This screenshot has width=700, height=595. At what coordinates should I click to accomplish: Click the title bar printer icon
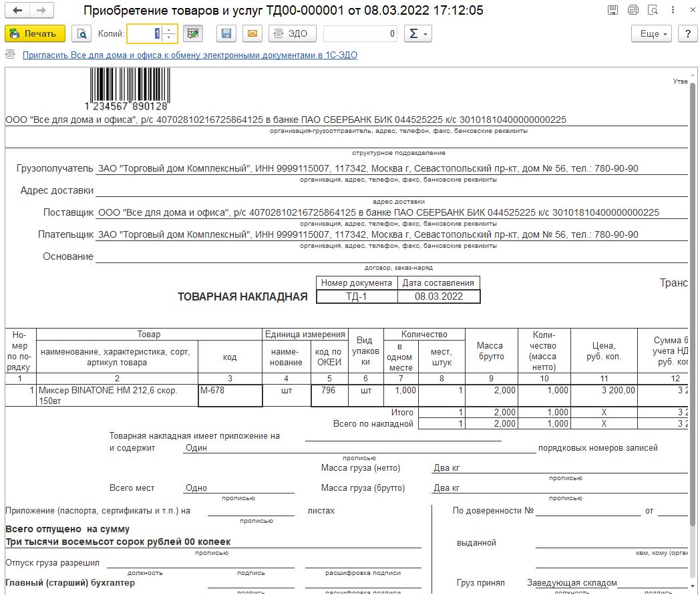point(633,10)
